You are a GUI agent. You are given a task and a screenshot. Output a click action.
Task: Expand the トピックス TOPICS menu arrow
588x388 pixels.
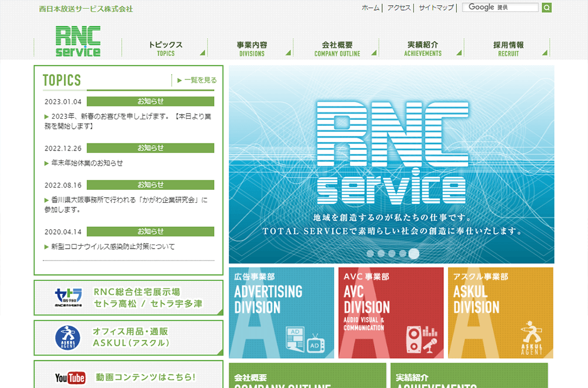tap(203, 53)
